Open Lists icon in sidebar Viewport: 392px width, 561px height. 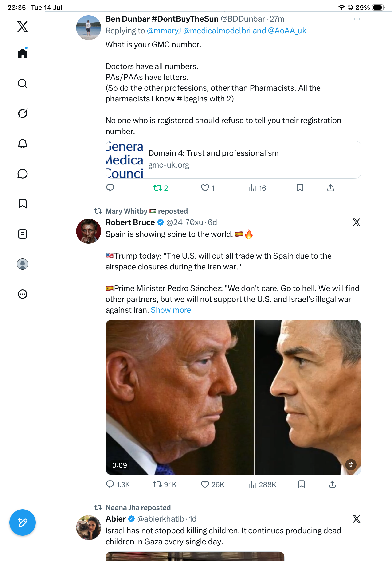pos(23,234)
